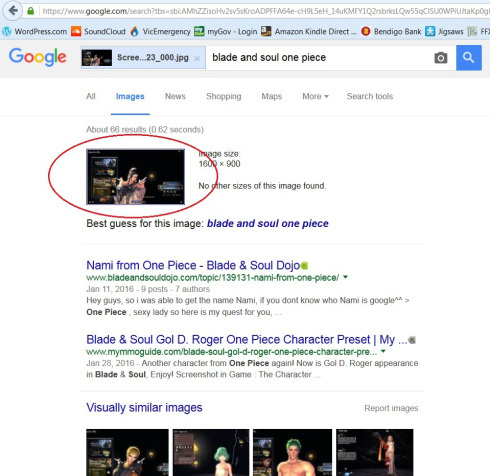Click the green padlock security icon

coord(31,11)
